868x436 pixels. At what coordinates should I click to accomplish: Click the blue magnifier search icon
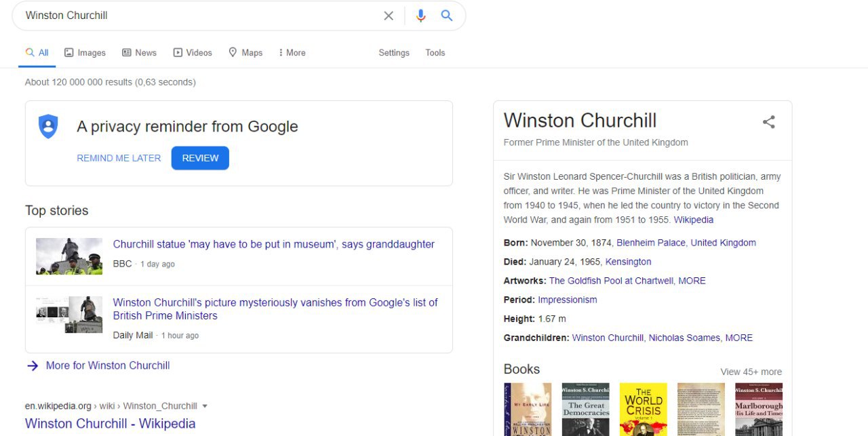(x=446, y=16)
